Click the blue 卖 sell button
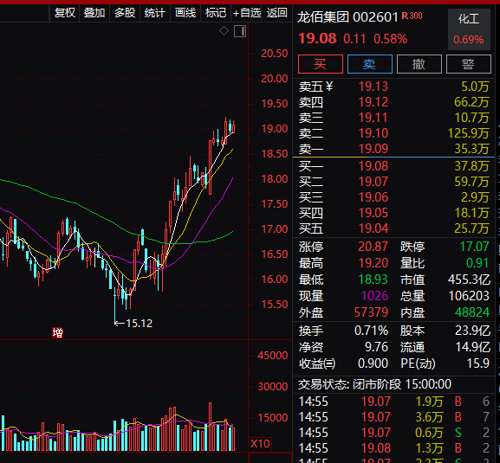 pos(370,64)
